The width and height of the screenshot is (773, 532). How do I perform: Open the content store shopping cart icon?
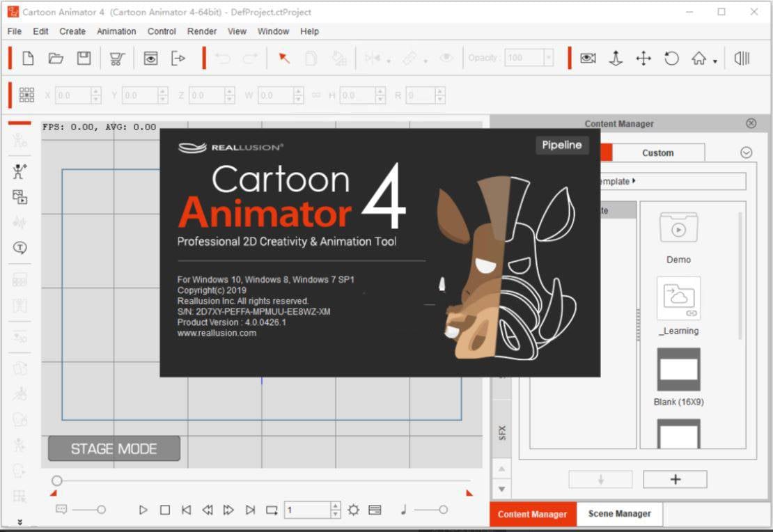(117, 58)
